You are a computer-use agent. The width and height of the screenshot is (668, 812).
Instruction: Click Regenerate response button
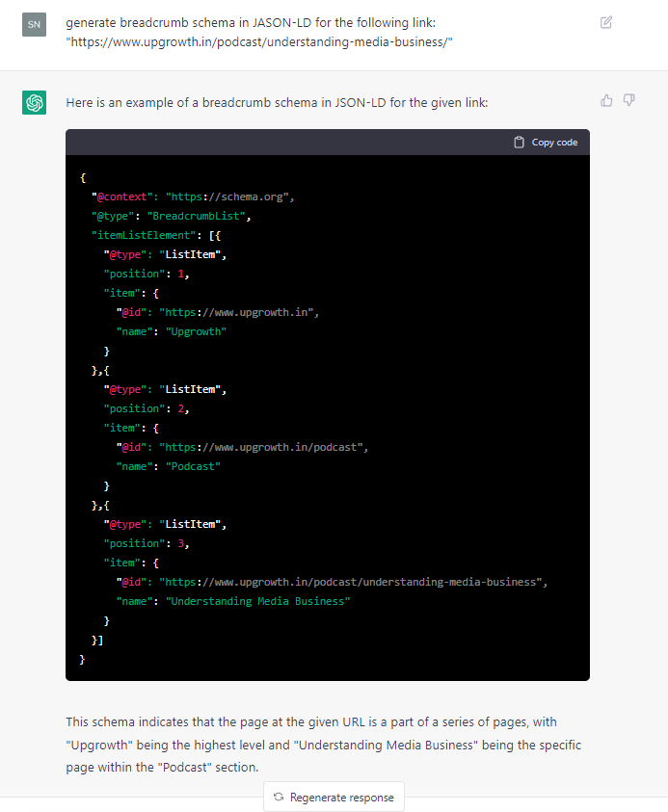(334, 797)
